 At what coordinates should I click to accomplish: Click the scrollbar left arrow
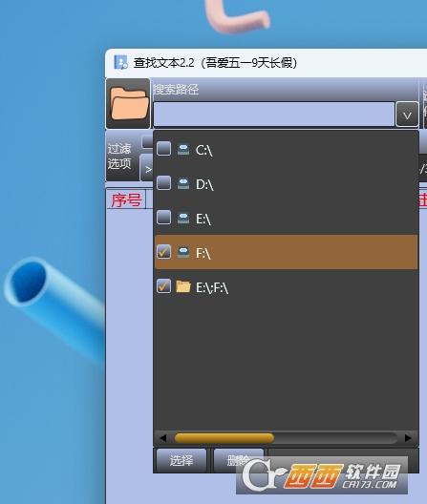pyautogui.click(x=163, y=438)
